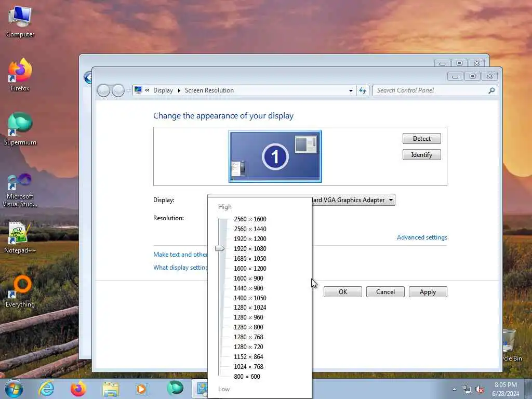Click the Control Panel icon in the address bar
Viewport: 532px width, 399px height.
(138, 90)
